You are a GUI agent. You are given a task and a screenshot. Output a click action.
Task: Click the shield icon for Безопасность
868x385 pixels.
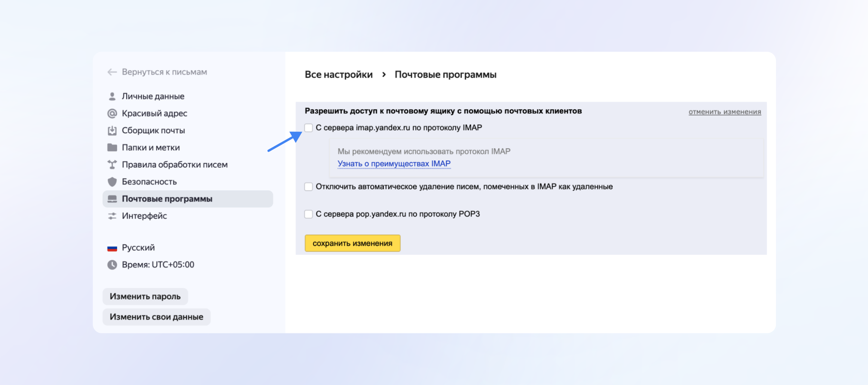click(x=112, y=182)
